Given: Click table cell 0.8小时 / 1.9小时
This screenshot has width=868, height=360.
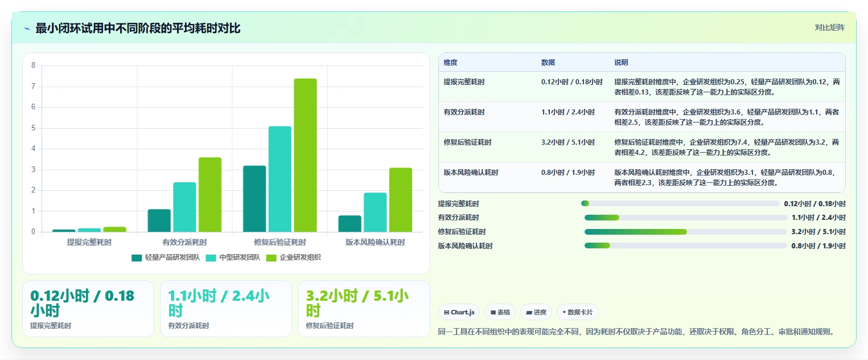Looking at the screenshot, I should (x=568, y=173).
